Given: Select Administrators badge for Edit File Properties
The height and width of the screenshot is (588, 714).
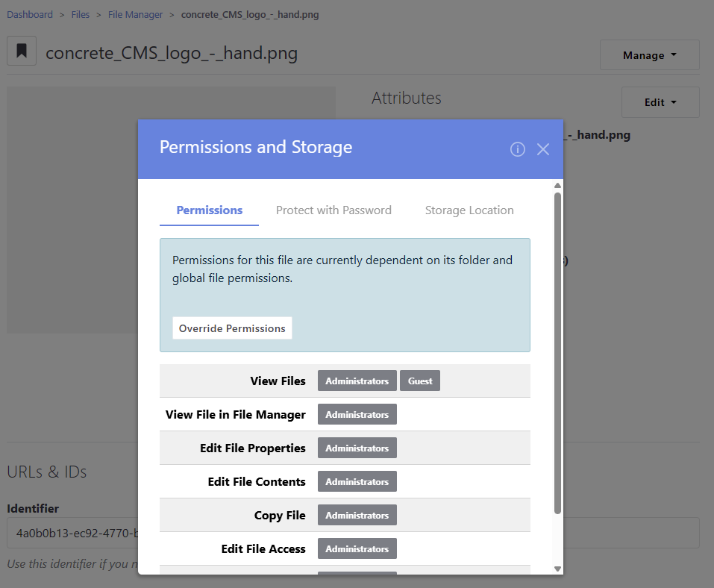Looking at the screenshot, I should point(357,448).
